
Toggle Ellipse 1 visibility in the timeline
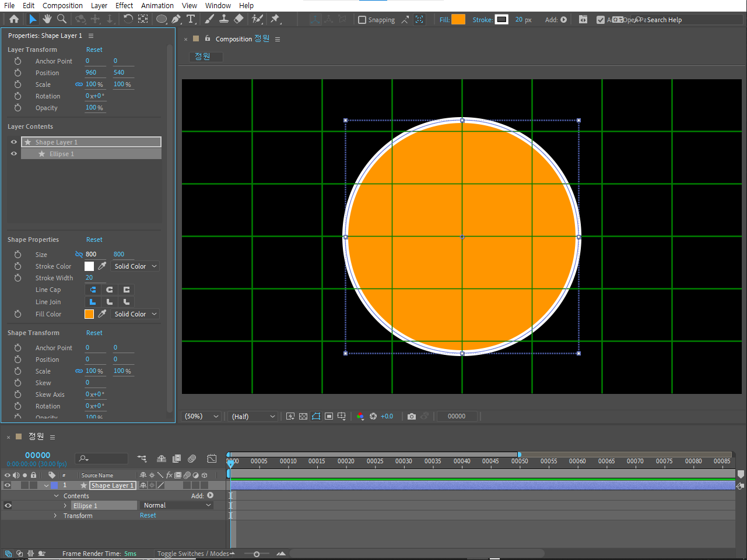pyautogui.click(x=8, y=505)
